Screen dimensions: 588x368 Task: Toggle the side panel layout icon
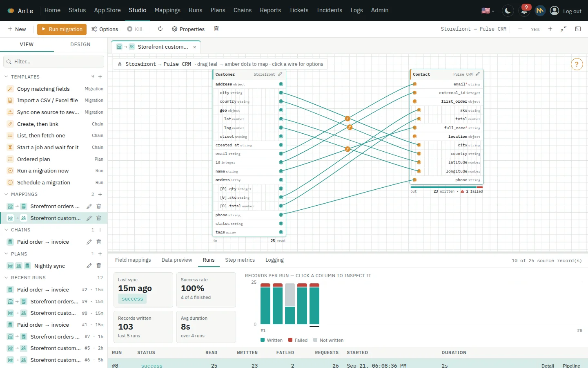(x=578, y=29)
